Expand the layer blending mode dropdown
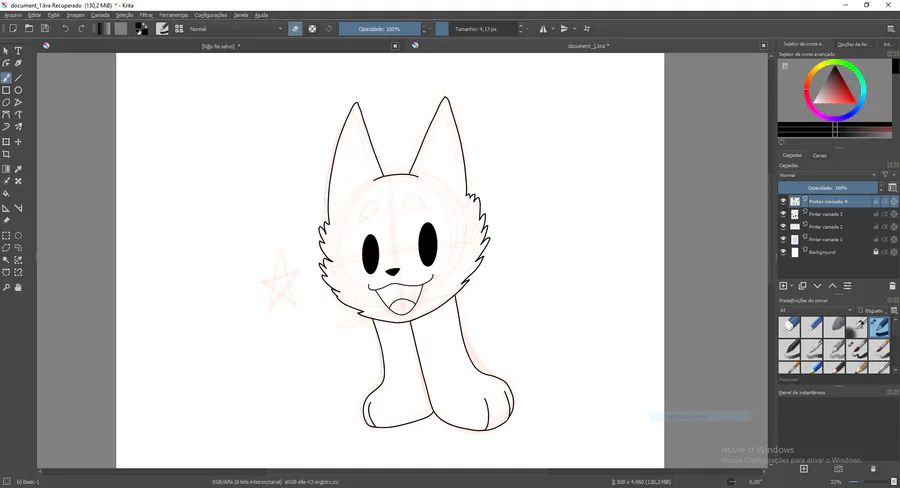 tap(827, 175)
